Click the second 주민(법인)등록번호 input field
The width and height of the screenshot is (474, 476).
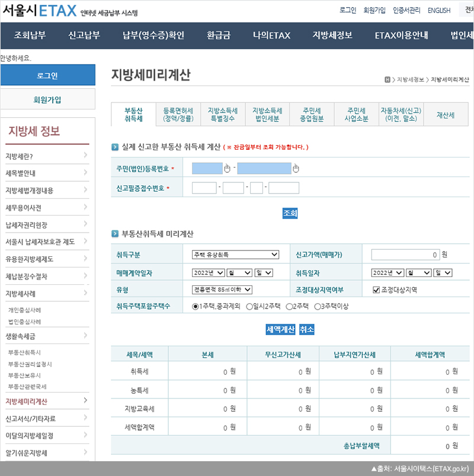[x=264, y=168]
